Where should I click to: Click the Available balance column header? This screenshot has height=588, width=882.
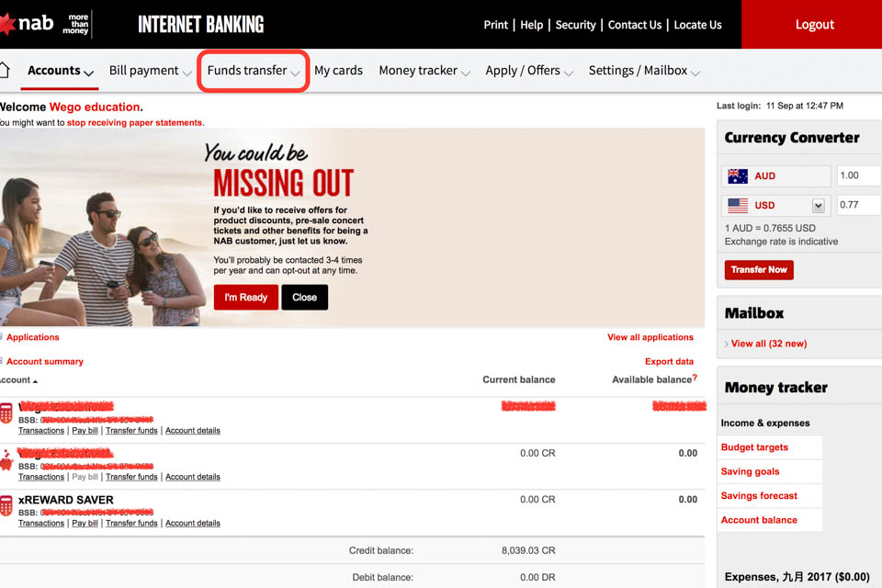(651, 379)
